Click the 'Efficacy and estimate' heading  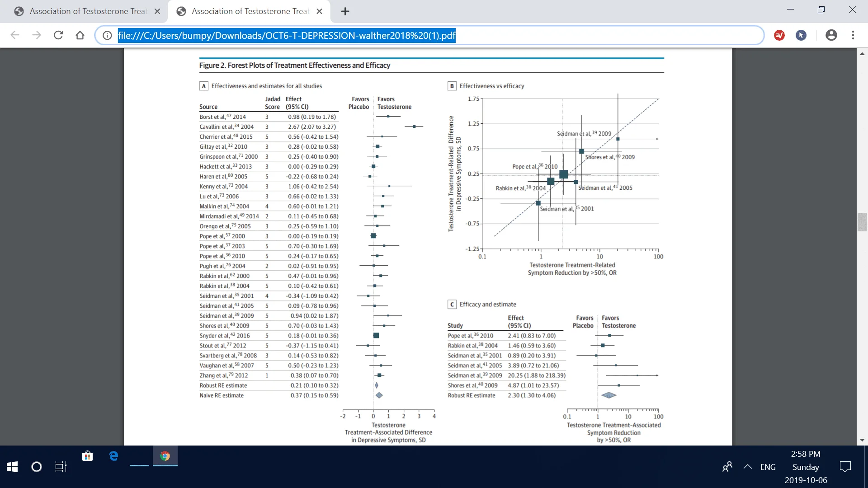(x=488, y=305)
